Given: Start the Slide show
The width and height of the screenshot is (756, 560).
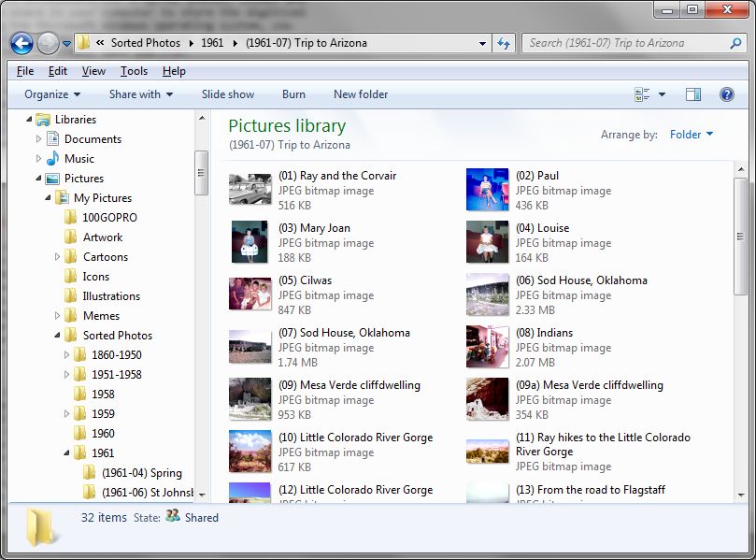Looking at the screenshot, I should pos(228,94).
